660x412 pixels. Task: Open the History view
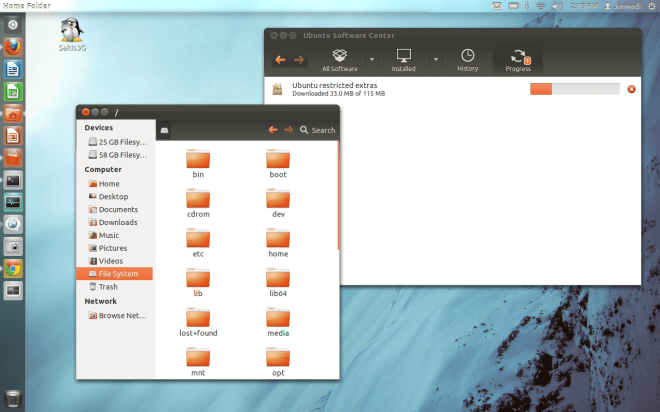(467, 60)
